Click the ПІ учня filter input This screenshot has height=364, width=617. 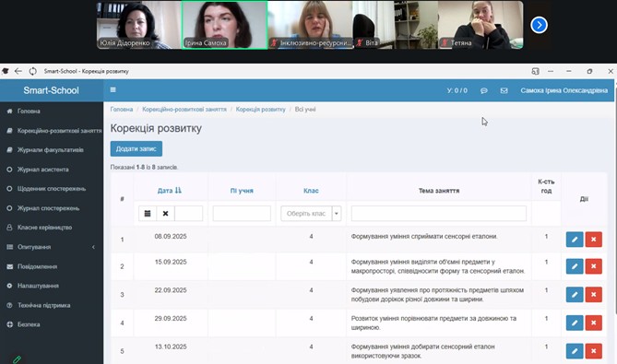point(242,214)
